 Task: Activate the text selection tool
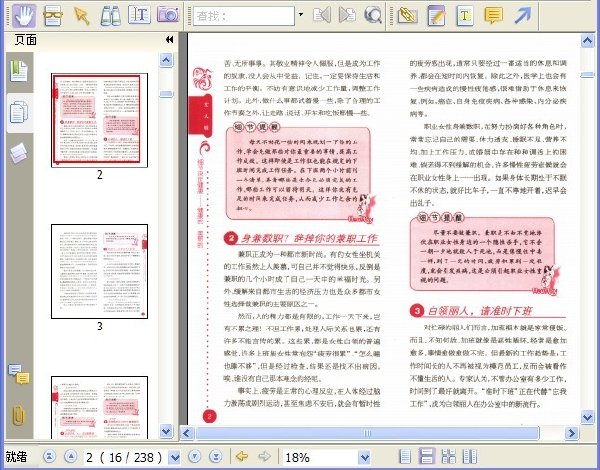(x=139, y=15)
